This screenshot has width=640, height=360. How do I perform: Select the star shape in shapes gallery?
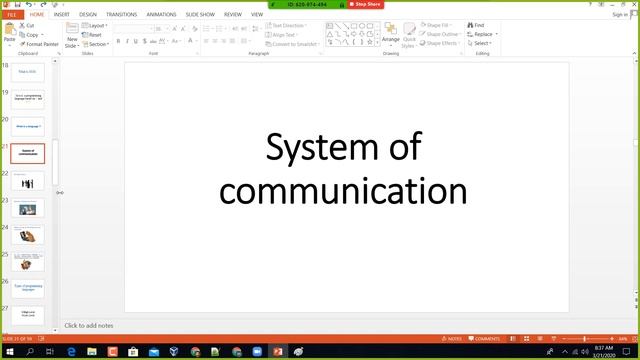pos(370,42)
